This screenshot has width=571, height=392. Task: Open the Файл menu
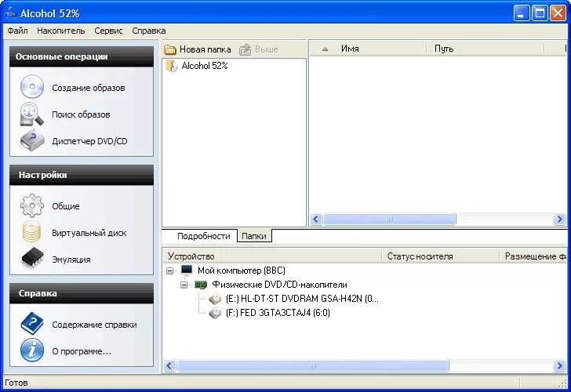point(17,31)
